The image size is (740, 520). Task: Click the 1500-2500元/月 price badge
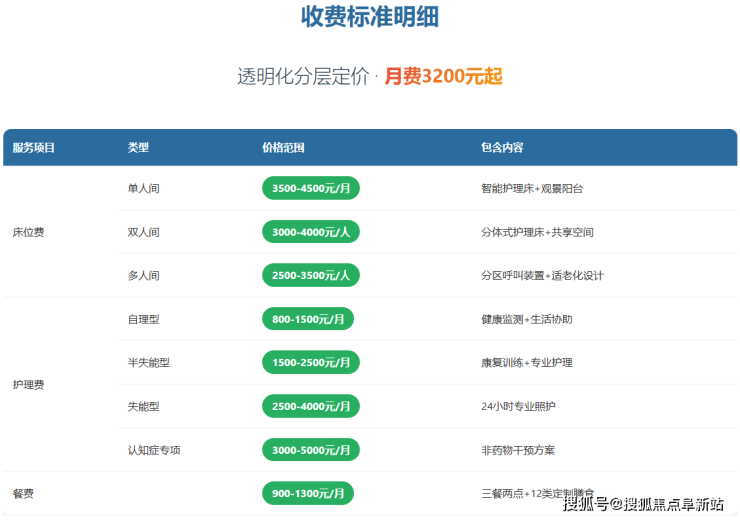(x=310, y=362)
